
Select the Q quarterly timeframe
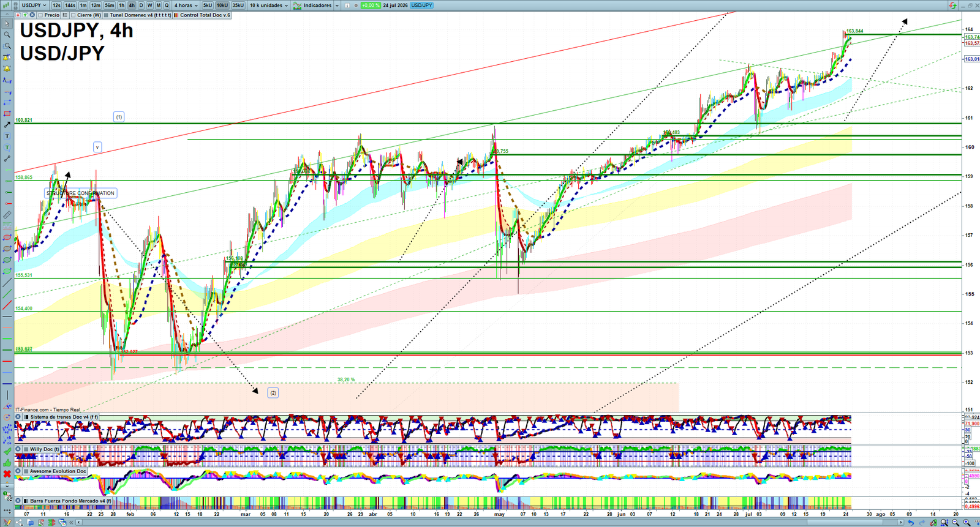coord(167,6)
